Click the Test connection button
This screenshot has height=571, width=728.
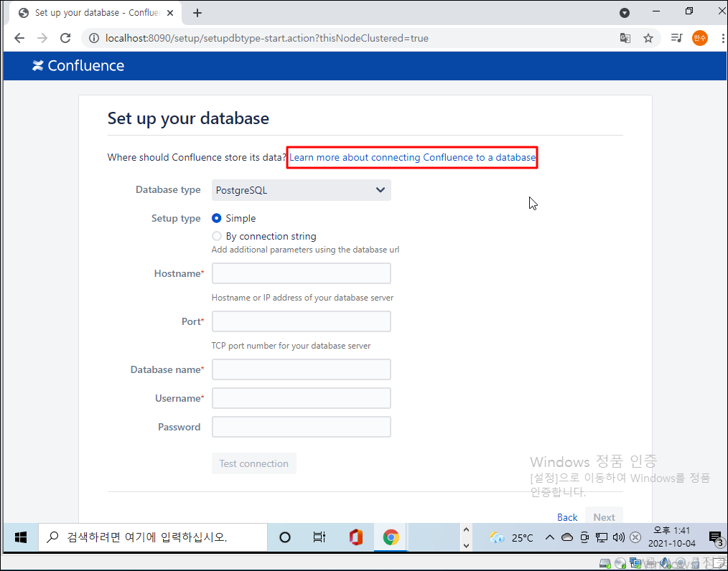click(x=254, y=463)
